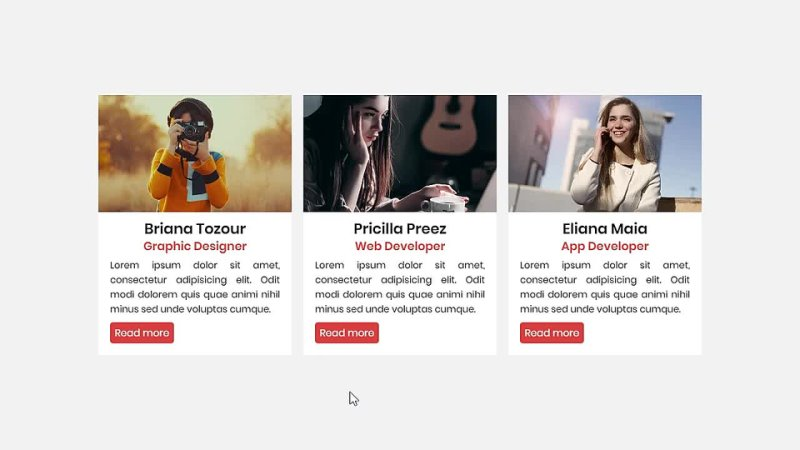Select the Web Developer role label
The height and width of the screenshot is (450, 800).
[400, 246]
